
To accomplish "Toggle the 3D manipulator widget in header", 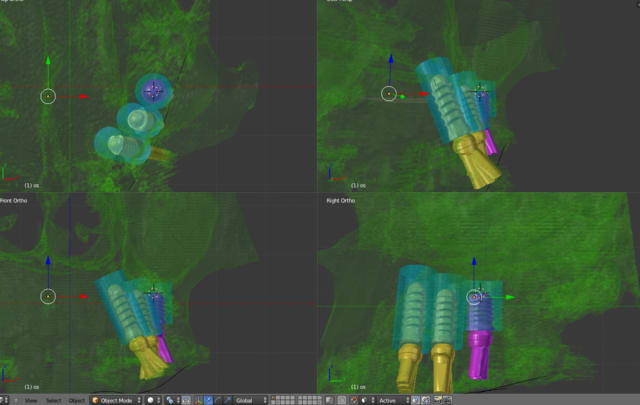I will pyautogui.click(x=198, y=400).
